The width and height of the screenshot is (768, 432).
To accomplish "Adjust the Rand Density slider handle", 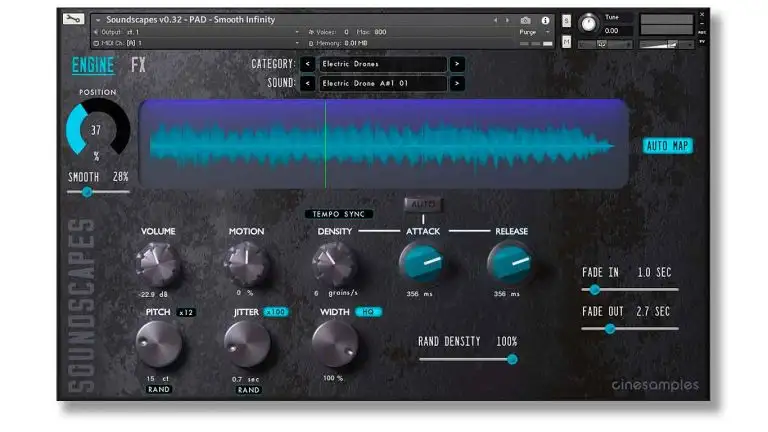I will [512, 360].
